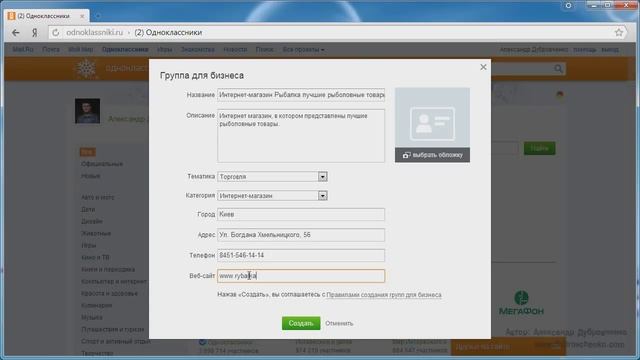Image resolution: width=640 pixels, height=360 pixels.
Task: Click the user profile photo
Action: click(87, 111)
